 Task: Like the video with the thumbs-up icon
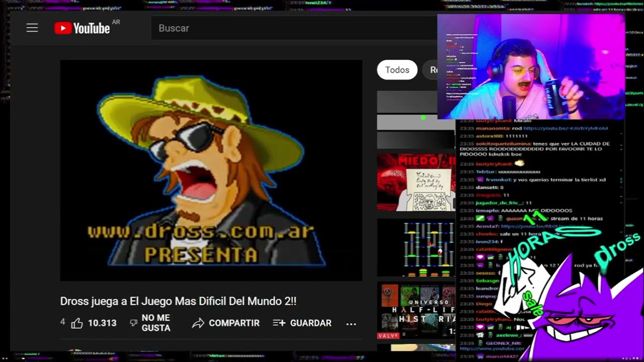(77, 323)
